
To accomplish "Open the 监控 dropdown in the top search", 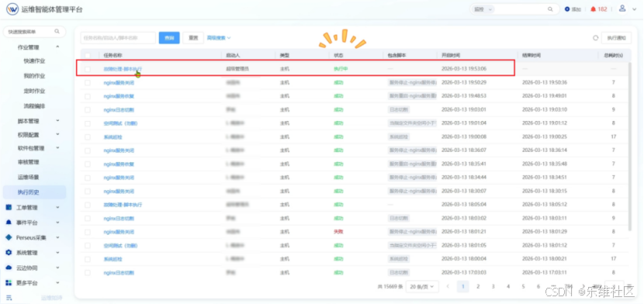I will [483, 9].
